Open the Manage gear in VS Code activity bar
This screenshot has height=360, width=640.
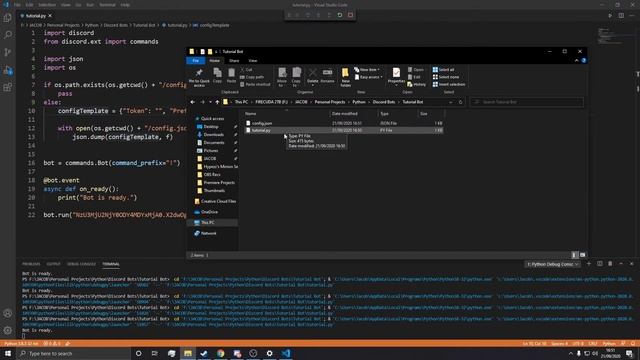point(7,330)
